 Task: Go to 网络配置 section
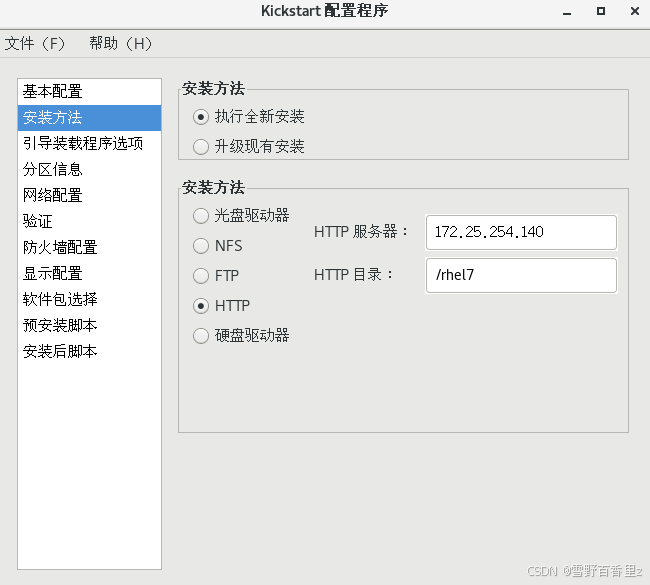89,195
